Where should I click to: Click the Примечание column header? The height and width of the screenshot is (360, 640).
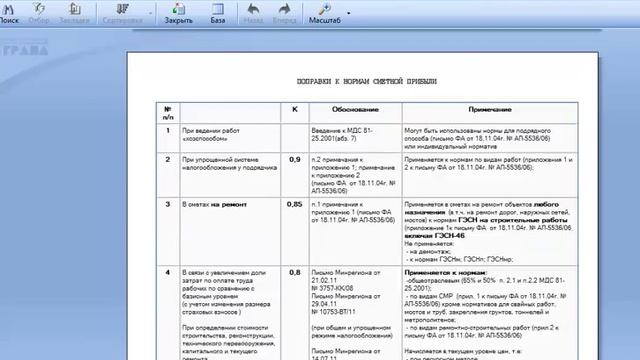pyautogui.click(x=490, y=109)
